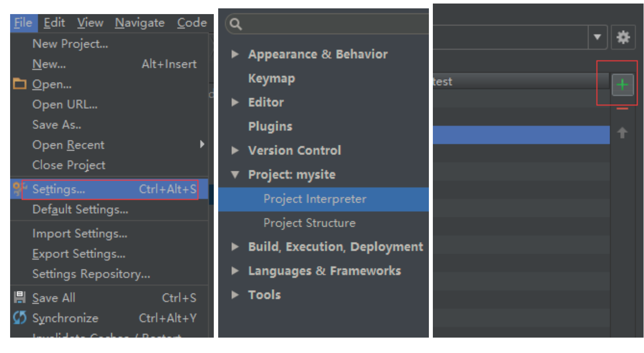Screen dimensions: 644x353
Task: Select Editor settings category
Action: [266, 103]
